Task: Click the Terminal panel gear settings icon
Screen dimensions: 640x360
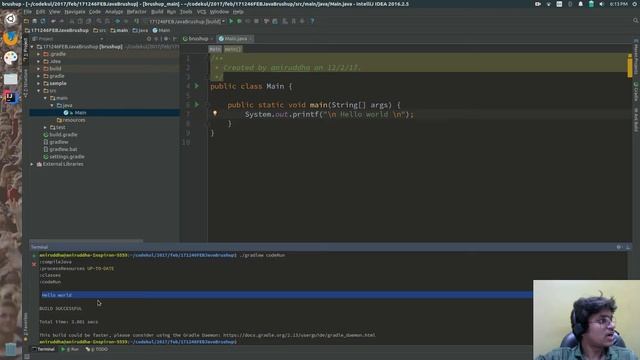Action: click(619, 247)
